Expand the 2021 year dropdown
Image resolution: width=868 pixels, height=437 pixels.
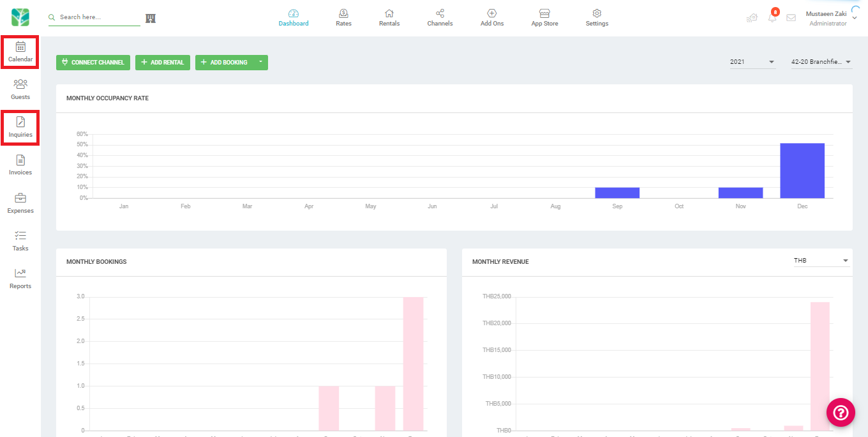(752, 62)
